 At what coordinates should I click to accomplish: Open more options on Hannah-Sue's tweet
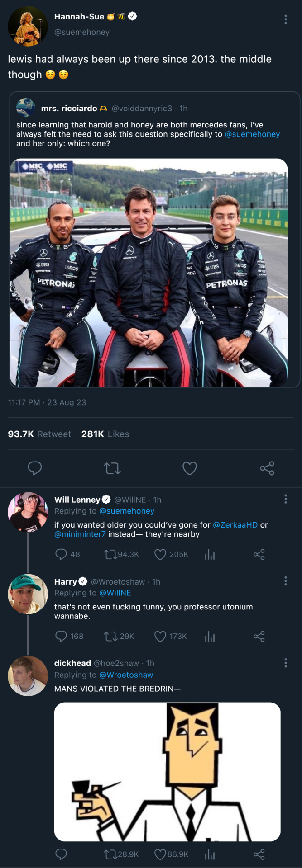coord(285,19)
